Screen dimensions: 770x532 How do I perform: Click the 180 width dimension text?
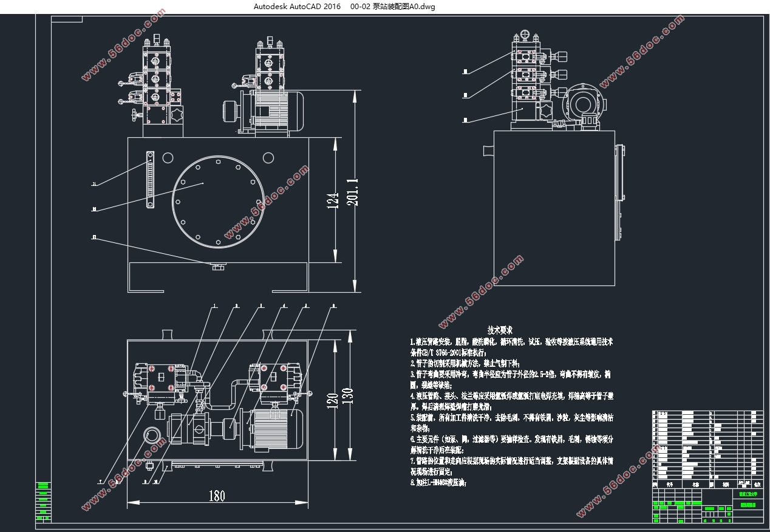[x=217, y=496]
